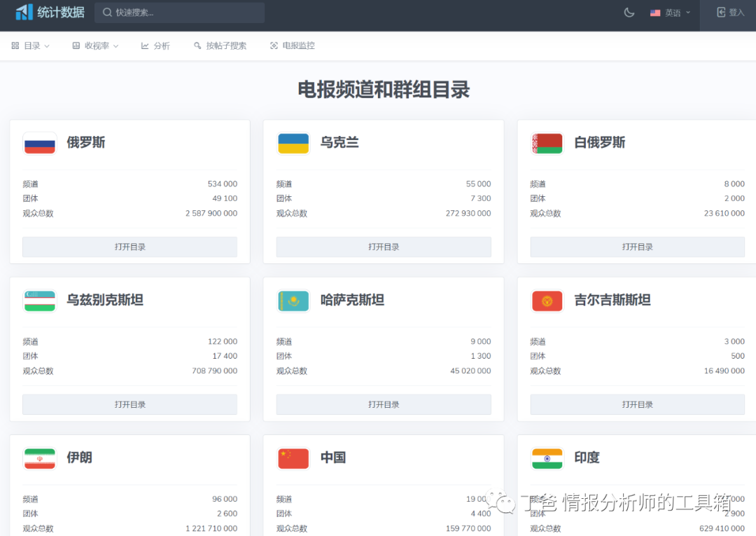Click the search icon beside 按帖子搜索

197,46
